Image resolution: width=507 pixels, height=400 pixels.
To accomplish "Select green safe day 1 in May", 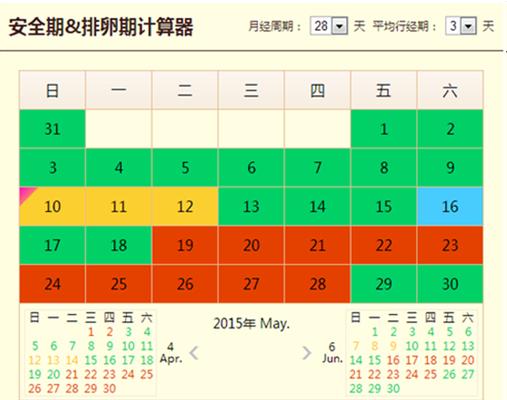I will (x=383, y=129).
